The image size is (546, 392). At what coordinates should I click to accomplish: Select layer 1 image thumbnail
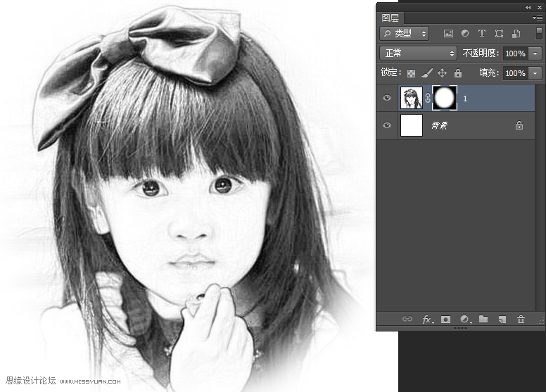click(x=412, y=98)
